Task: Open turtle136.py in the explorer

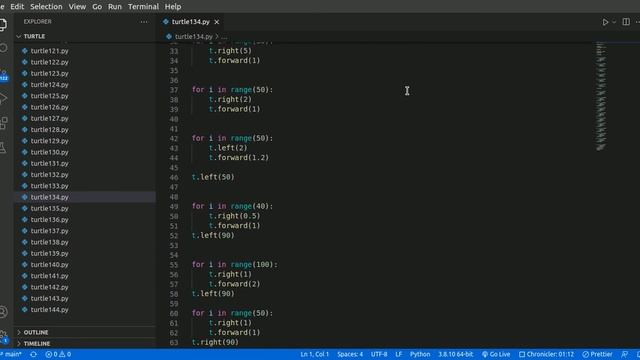Action: tap(85, 220)
